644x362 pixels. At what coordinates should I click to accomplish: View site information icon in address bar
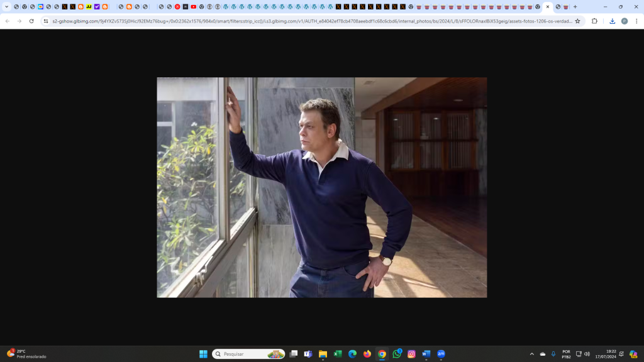pos(46,21)
